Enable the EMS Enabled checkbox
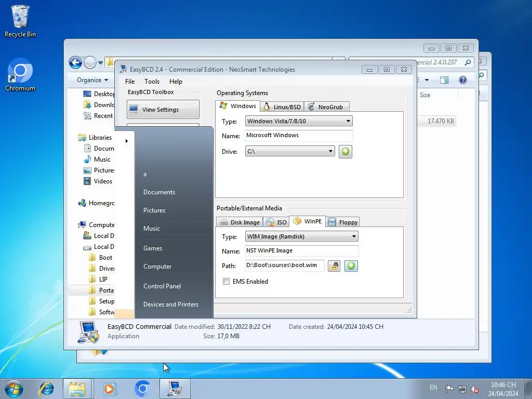This screenshot has height=399, width=532. [x=227, y=281]
